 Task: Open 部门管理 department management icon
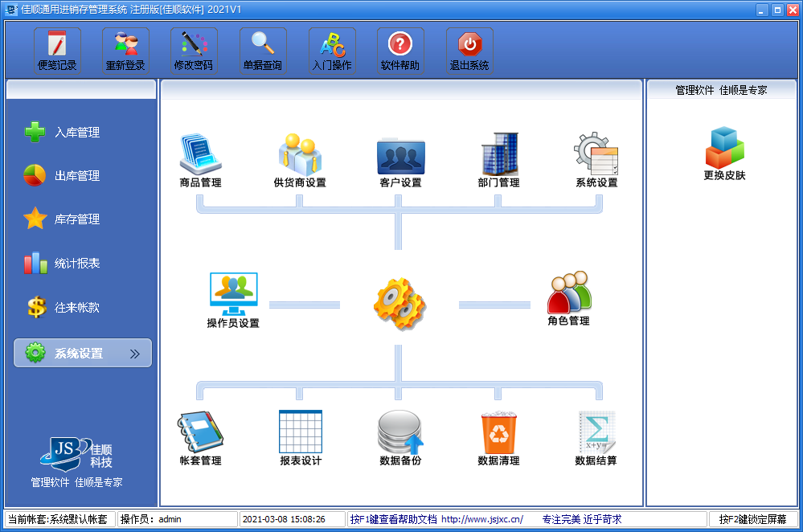[x=499, y=160]
